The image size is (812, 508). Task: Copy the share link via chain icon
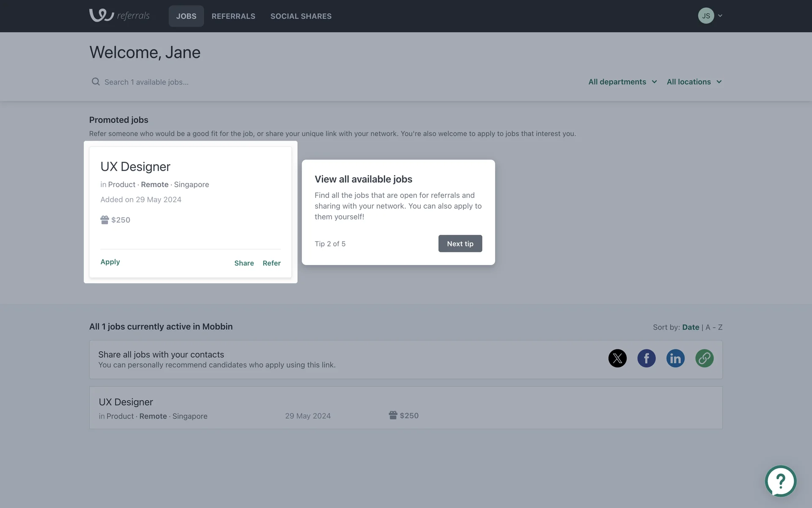click(704, 358)
